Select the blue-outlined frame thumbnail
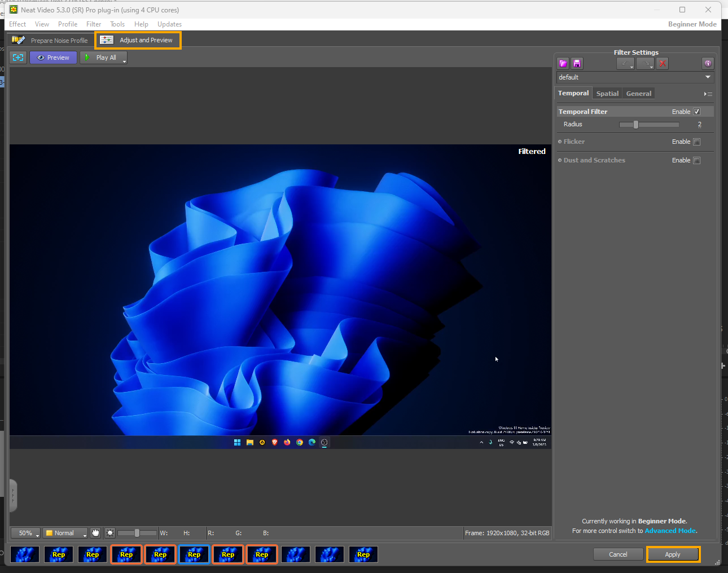This screenshot has height=573, width=728. click(194, 554)
